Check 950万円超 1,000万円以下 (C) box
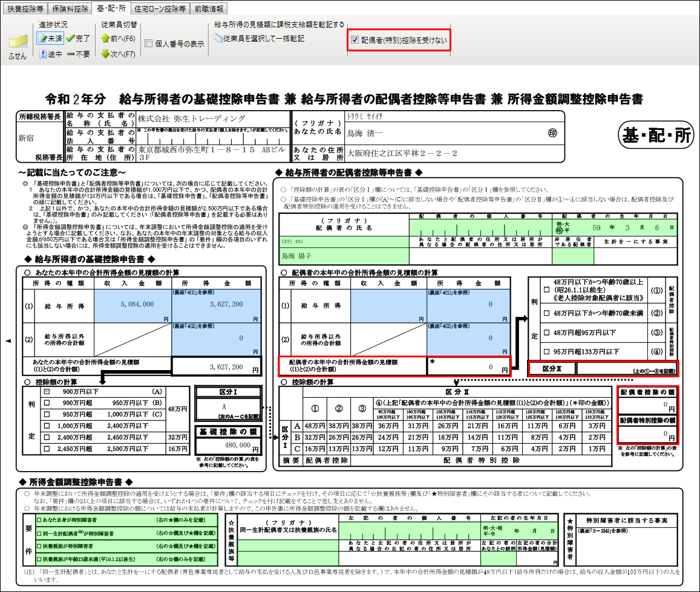The height and width of the screenshot is (592, 700). pyautogui.click(x=47, y=414)
